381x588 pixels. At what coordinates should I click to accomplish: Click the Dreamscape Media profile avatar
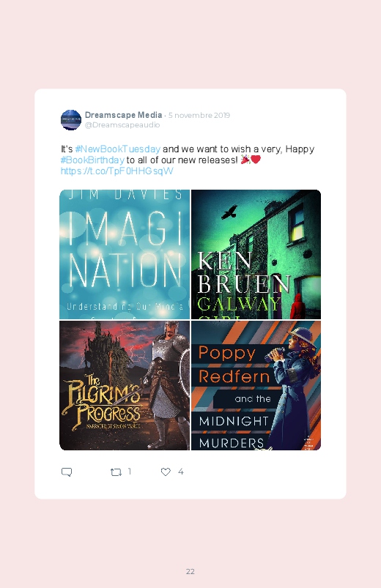point(71,120)
